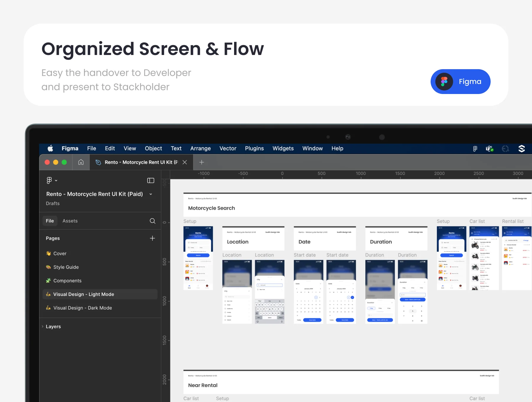This screenshot has height=402, width=532.
Task: Select Visual Design - Light Mode page
Action: coord(100,294)
